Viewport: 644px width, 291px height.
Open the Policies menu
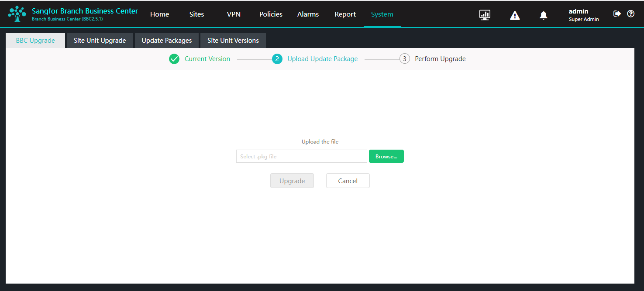[271, 14]
